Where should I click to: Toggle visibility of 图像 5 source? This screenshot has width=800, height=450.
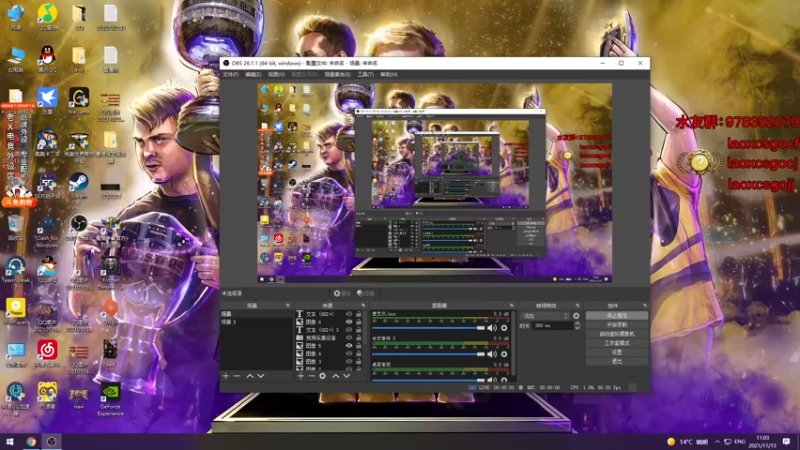(349, 345)
